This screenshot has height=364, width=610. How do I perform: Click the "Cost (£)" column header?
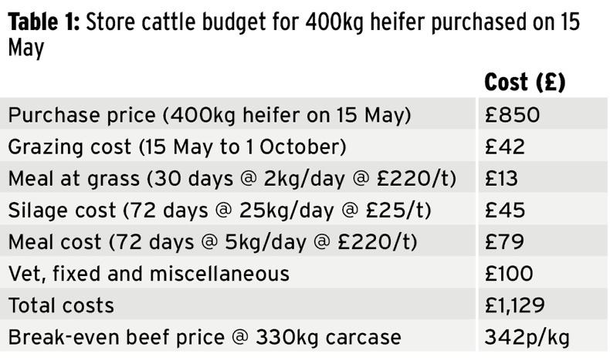[524, 83]
